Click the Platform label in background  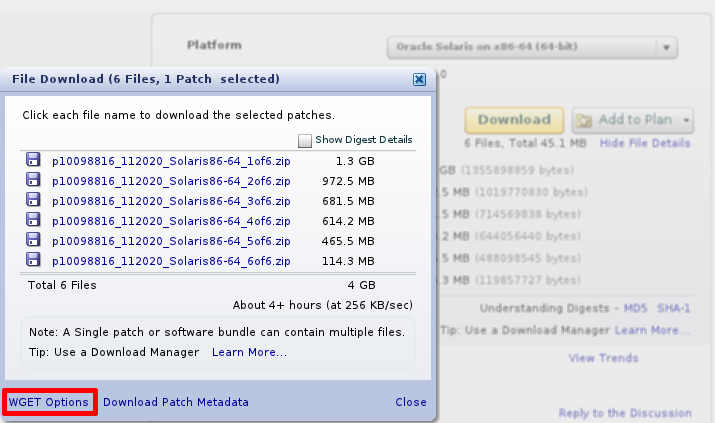[x=214, y=45]
